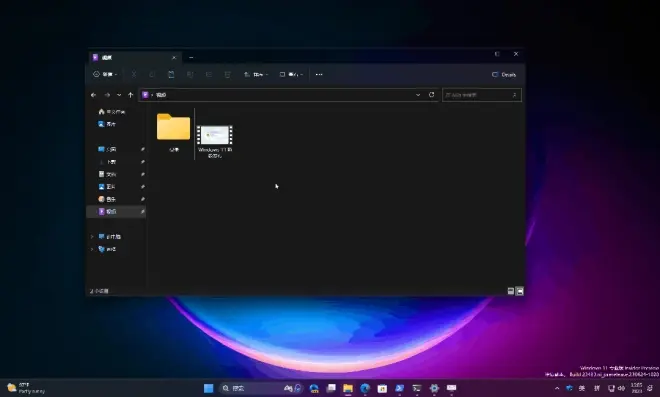Open the Terminal taskbar icon
660x397 pixels.
[x=417, y=388]
